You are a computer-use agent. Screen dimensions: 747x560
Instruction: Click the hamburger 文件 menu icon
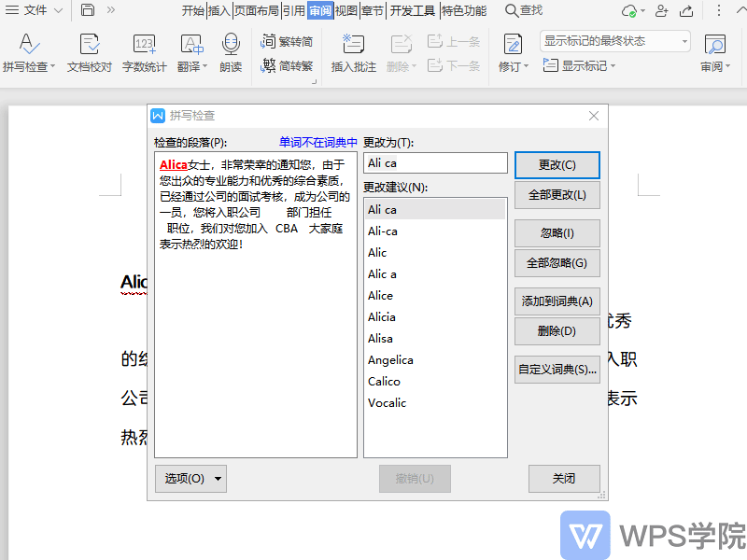point(11,10)
